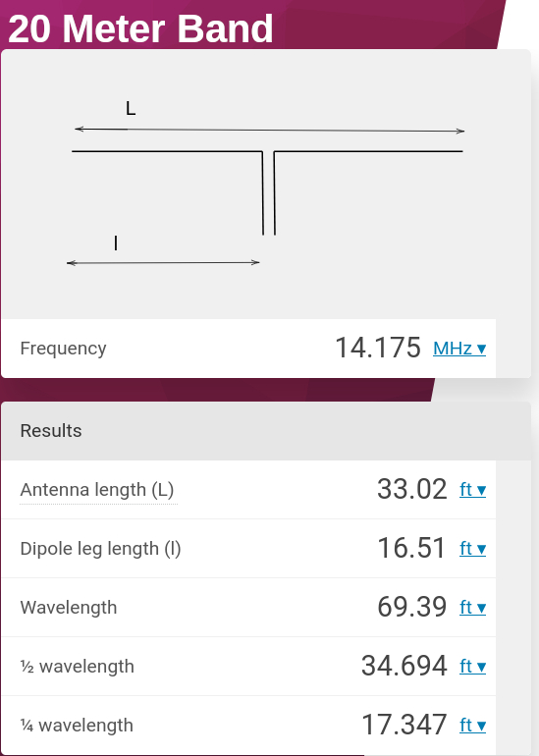
Task: Open Dipole leg length ft unit selector
Action: [x=472, y=548]
